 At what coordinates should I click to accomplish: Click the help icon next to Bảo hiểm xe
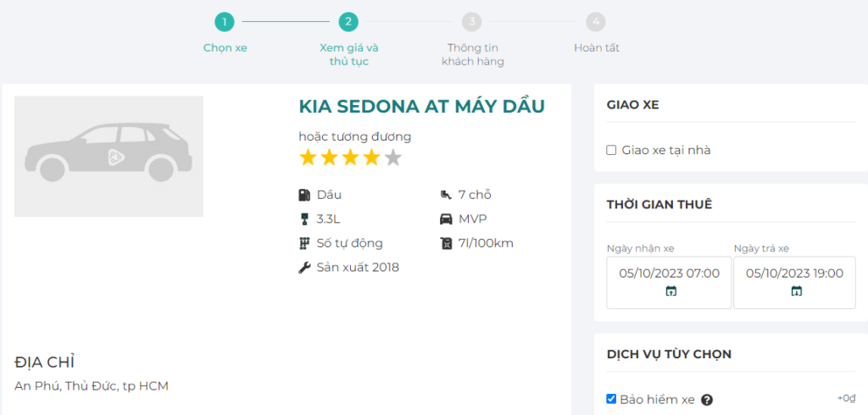707,400
